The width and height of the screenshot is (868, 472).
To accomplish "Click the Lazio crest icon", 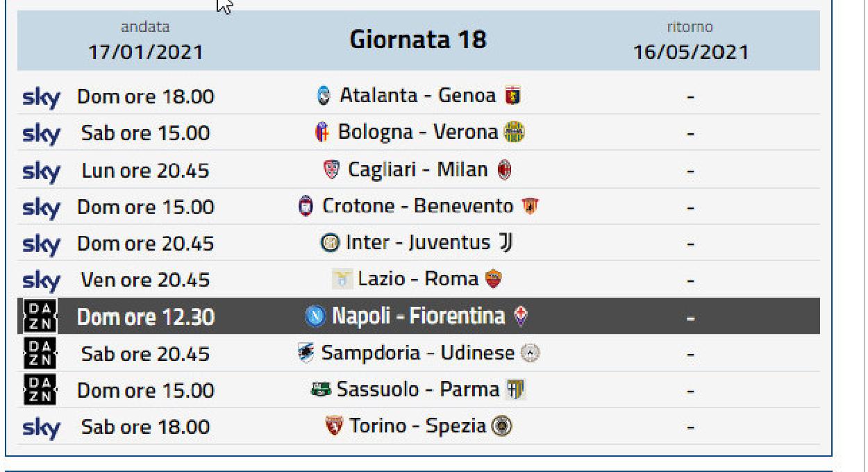I will (x=343, y=280).
